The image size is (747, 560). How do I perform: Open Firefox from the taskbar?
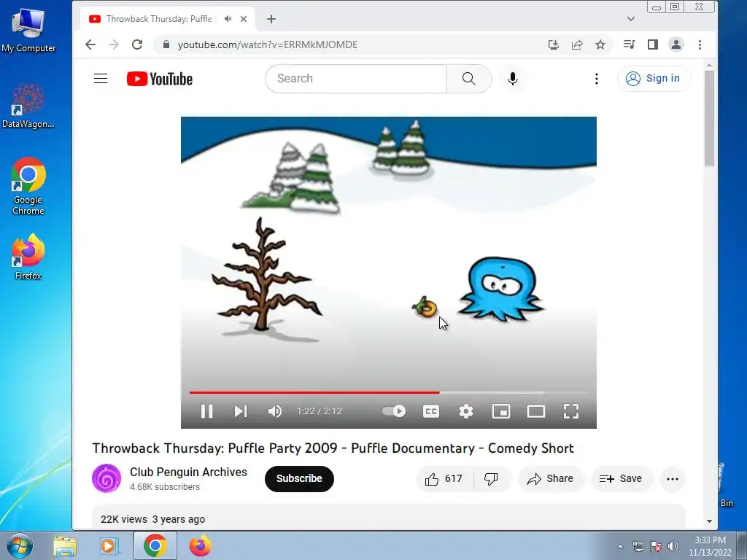pyautogui.click(x=200, y=545)
